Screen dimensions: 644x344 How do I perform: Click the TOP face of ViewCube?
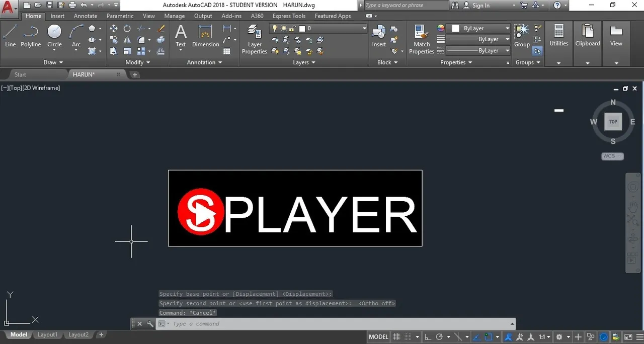[x=613, y=122]
